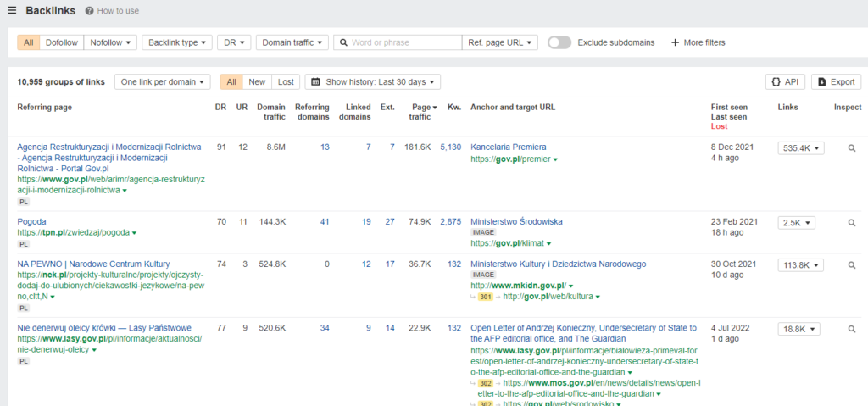Click the plus icon for More filters

(x=675, y=42)
